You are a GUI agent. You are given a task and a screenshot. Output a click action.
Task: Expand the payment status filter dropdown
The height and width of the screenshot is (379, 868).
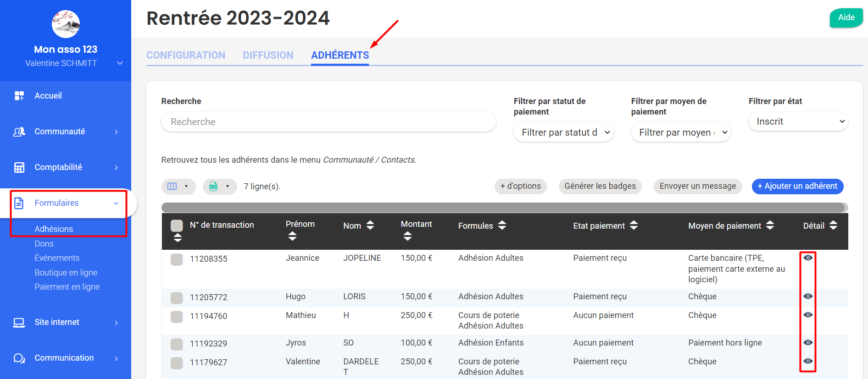[x=563, y=132]
